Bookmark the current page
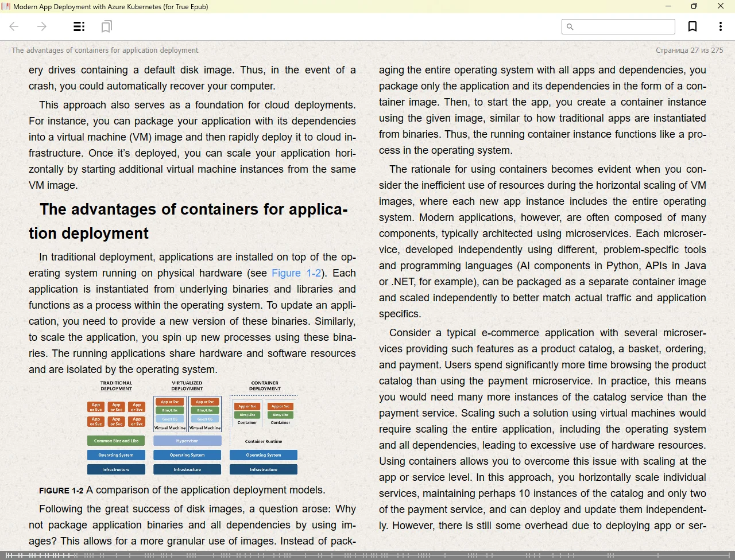This screenshot has height=560, width=735. [693, 26]
